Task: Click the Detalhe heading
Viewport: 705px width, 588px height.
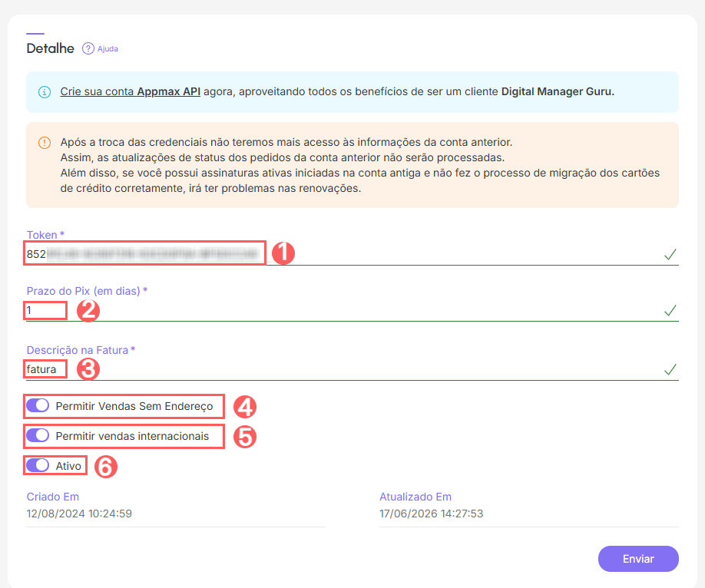Action: pyautogui.click(x=51, y=48)
